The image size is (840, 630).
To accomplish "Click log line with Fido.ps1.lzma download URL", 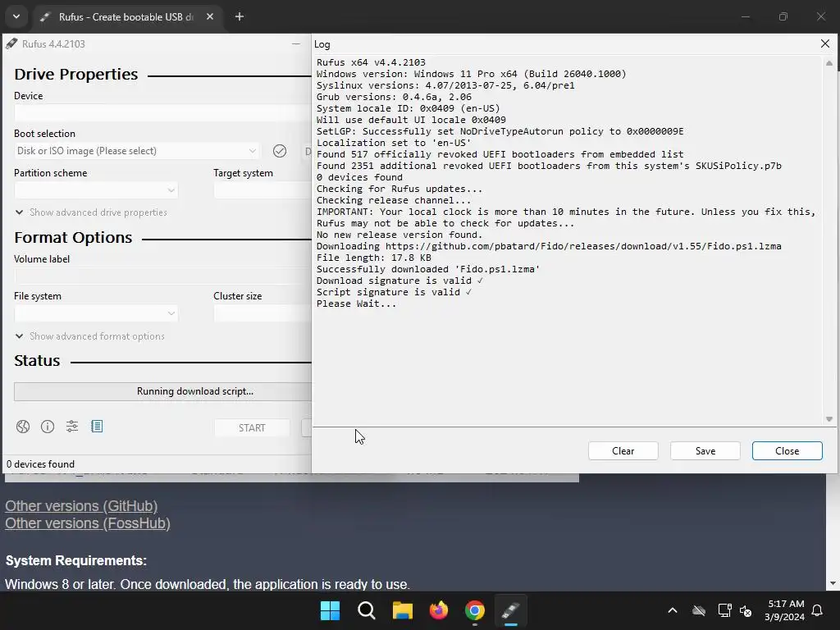I will click(x=549, y=246).
